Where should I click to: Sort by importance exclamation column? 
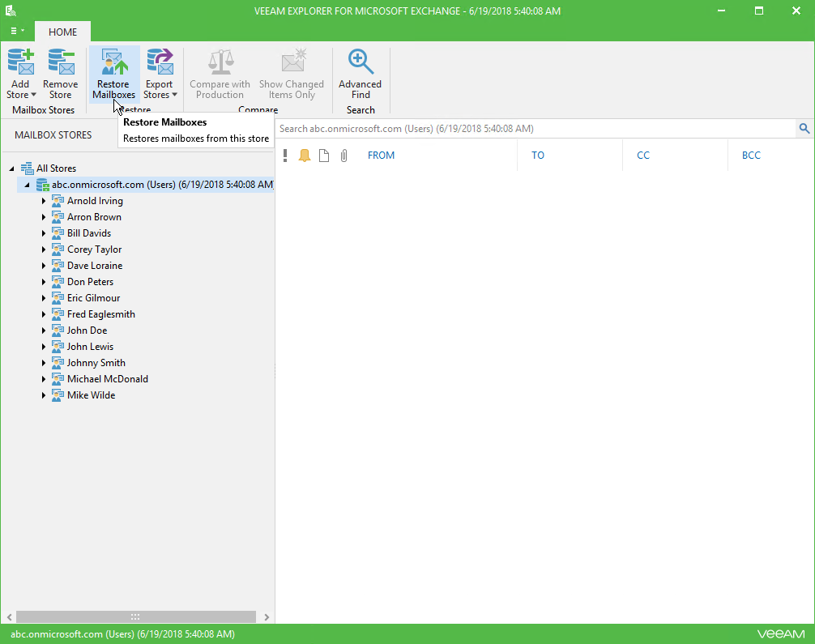285,155
